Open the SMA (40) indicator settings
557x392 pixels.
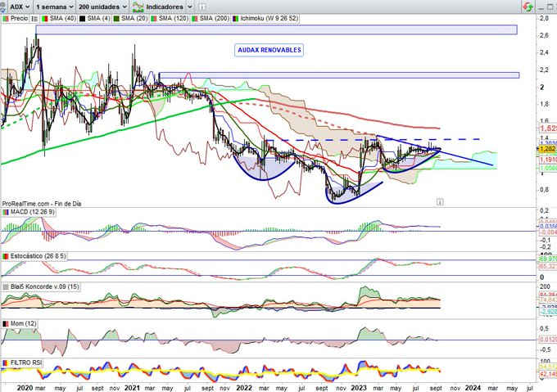coord(59,19)
